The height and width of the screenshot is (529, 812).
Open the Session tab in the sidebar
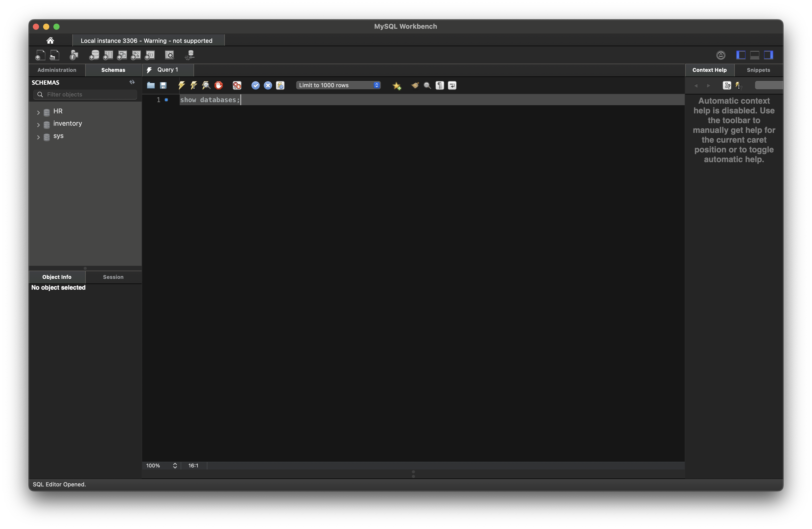tap(113, 277)
